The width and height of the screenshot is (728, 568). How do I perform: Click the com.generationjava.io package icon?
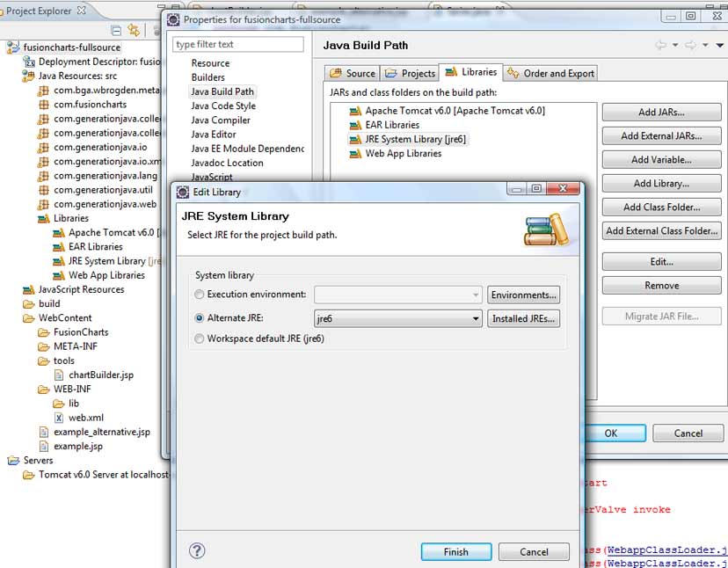coord(43,147)
